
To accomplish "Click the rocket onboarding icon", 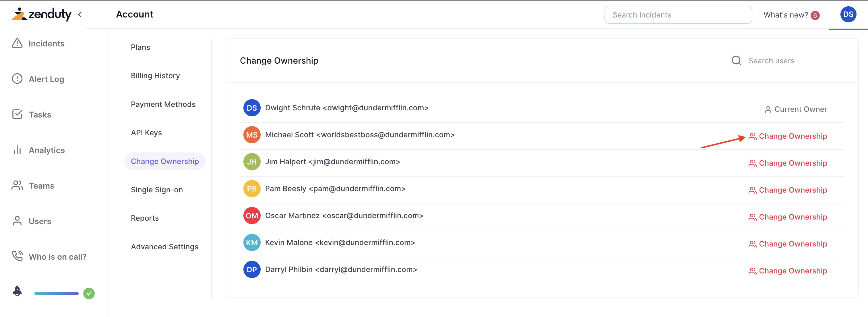I will click(x=17, y=291).
